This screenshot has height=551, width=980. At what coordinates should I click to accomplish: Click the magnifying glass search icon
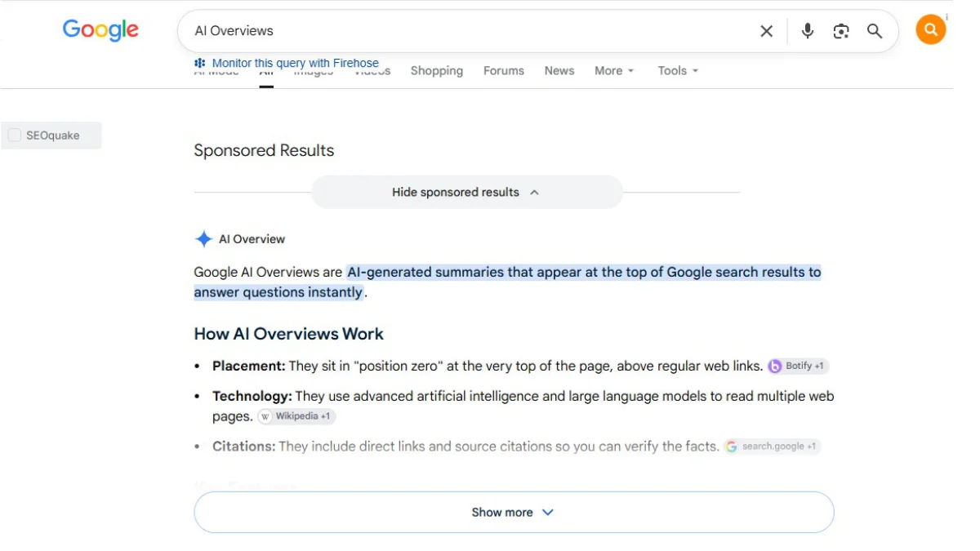click(x=875, y=31)
